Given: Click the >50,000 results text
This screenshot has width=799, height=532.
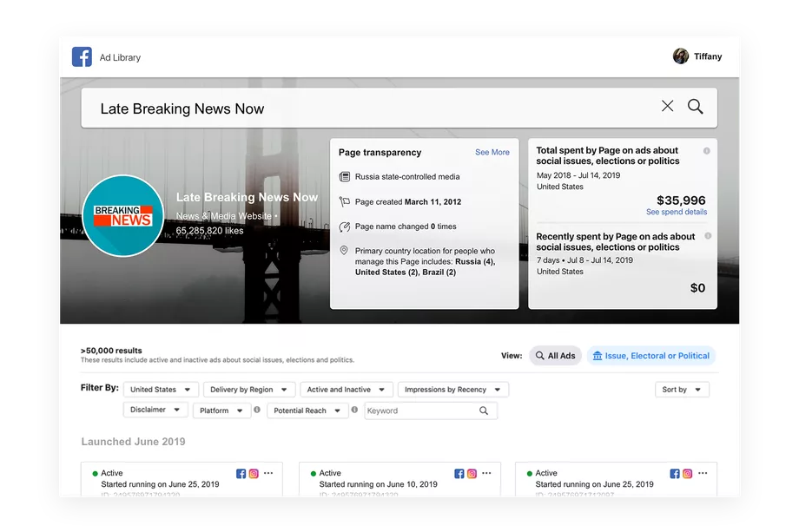Looking at the screenshot, I should coord(111,351).
